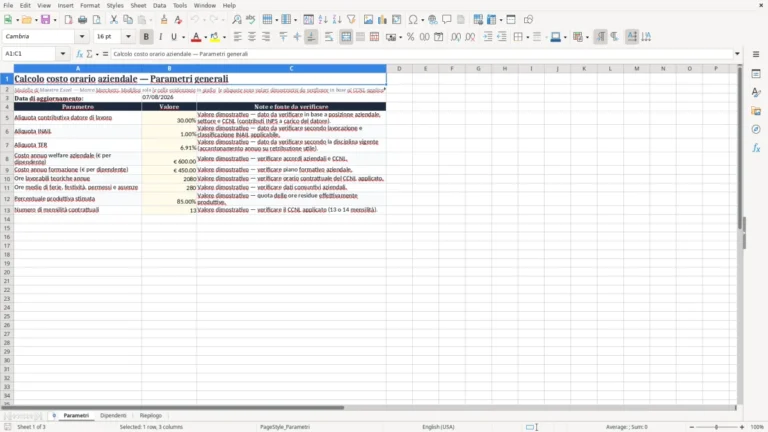768x432 pixels.
Task: Toggle Freeze rows and columns
Action: coord(491,20)
